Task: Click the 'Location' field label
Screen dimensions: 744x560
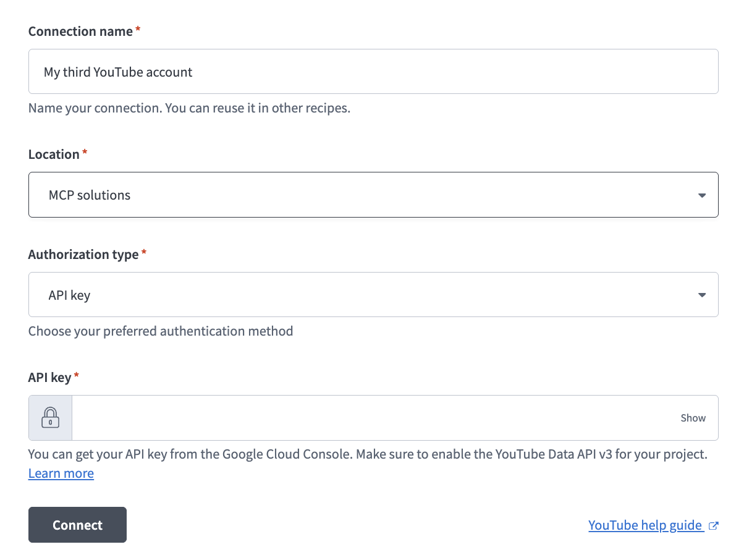Action: coord(54,155)
